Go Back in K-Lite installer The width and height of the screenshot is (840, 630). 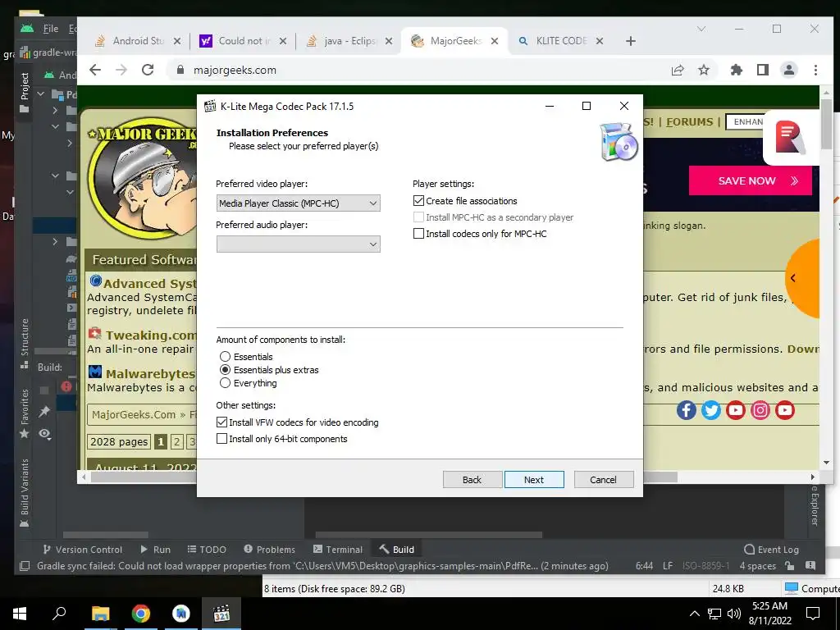click(472, 479)
